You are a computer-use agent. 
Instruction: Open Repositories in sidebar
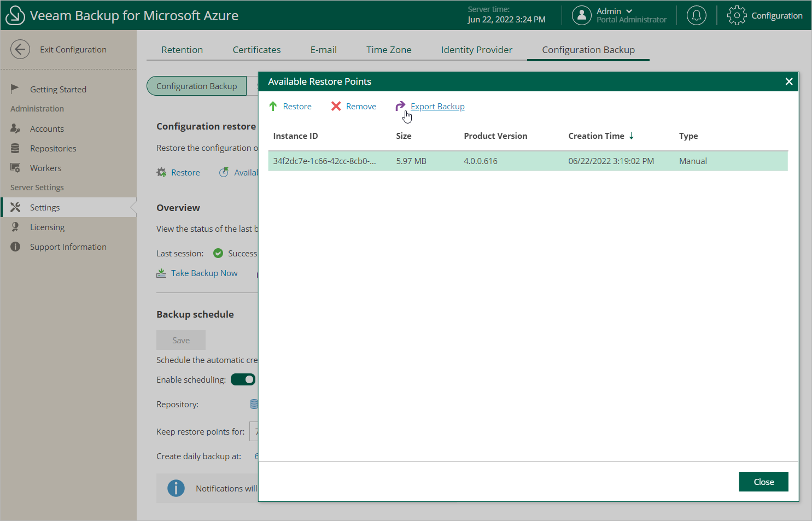pos(53,148)
